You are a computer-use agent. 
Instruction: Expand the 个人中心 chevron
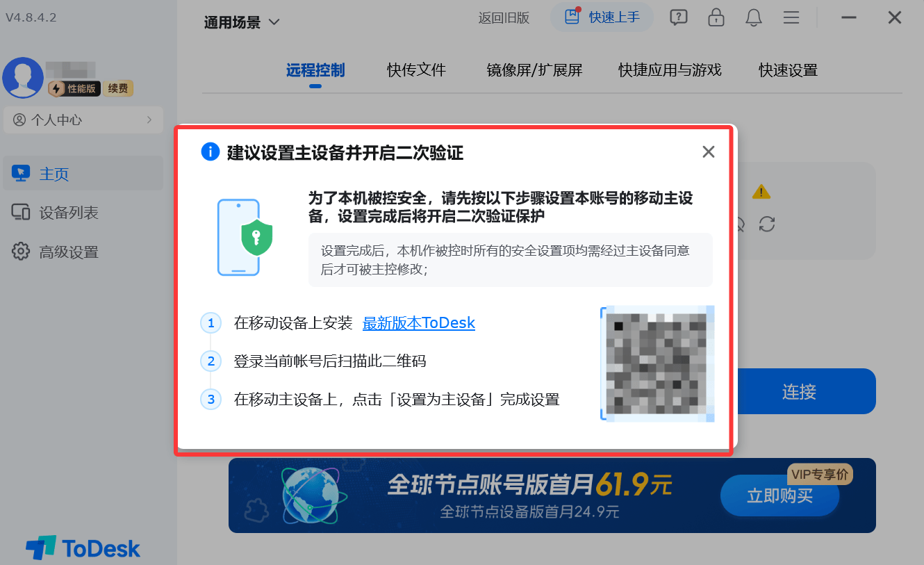tap(149, 120)
